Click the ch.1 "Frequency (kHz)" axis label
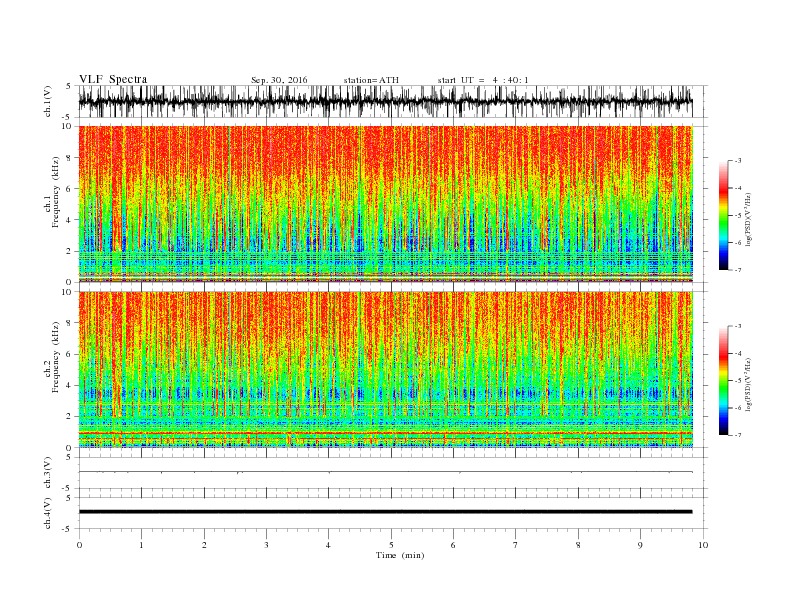The image size is (792, 612). tap(56, 192)
